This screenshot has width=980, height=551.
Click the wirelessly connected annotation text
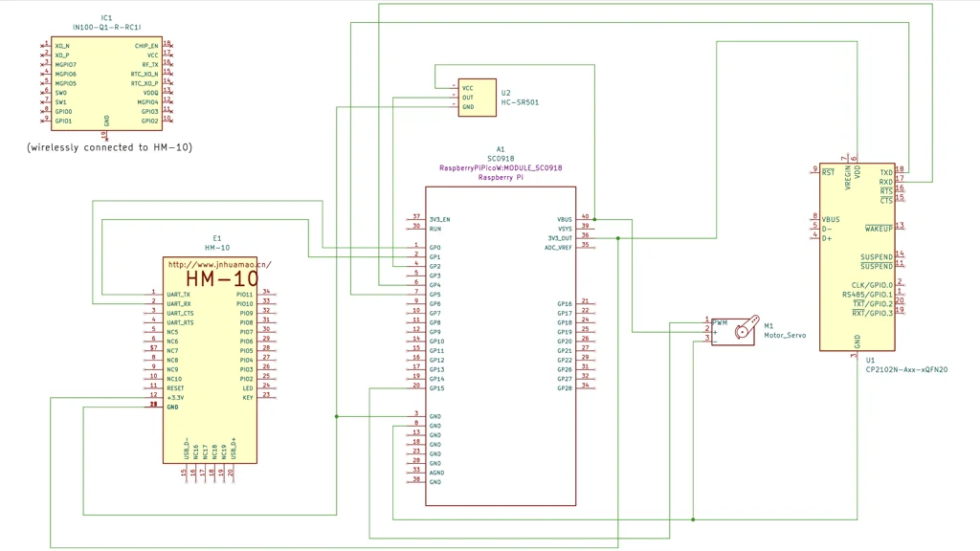tap(107, 147)
